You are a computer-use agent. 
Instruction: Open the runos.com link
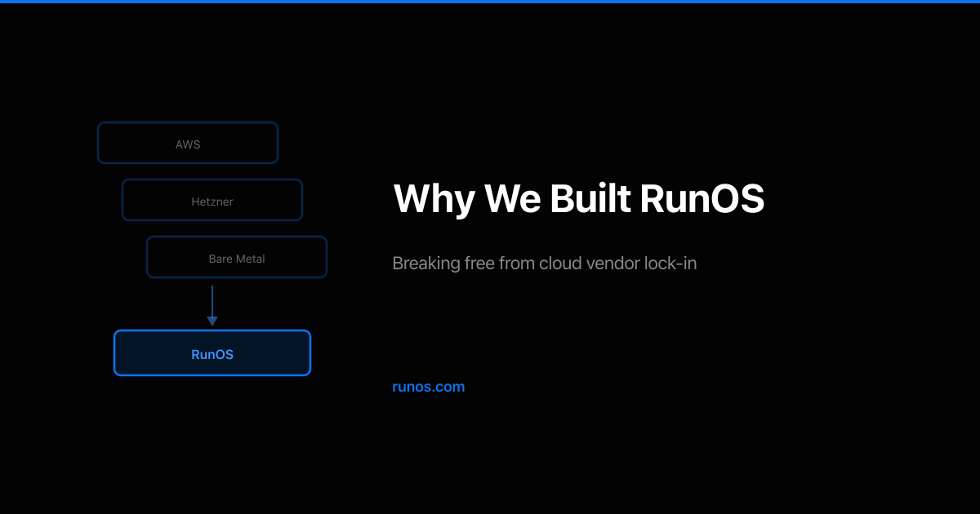(x=429, y=387)
